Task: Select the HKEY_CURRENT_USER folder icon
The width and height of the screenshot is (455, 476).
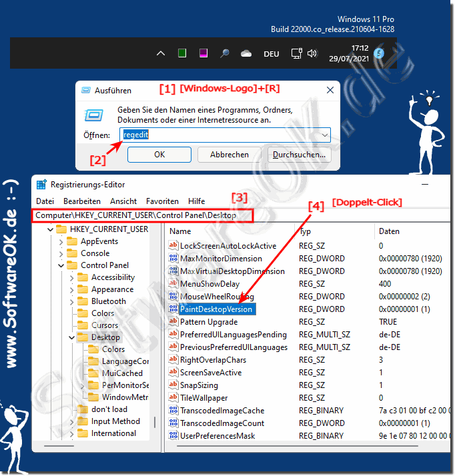Action: (x=61, y=229)
